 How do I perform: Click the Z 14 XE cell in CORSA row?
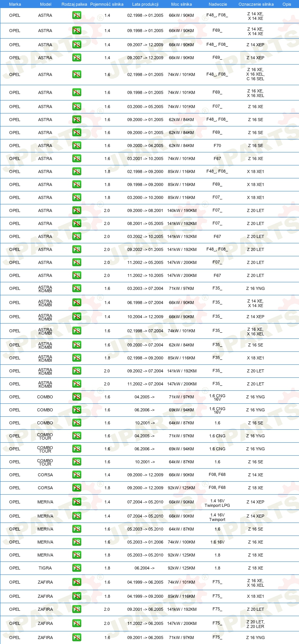coord(255,475)
